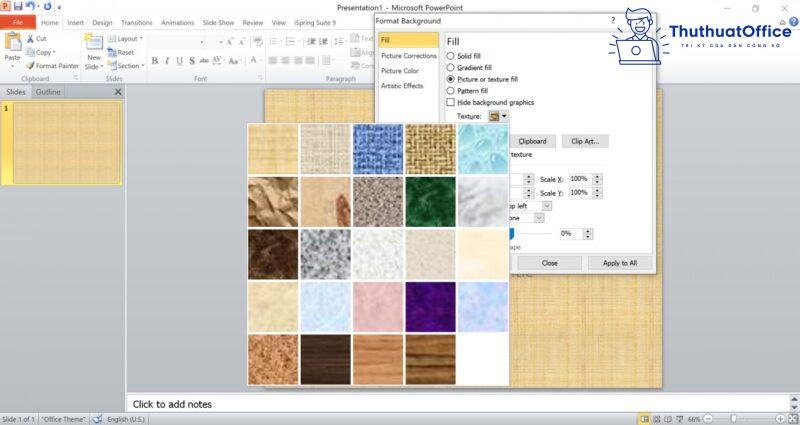Open the Design ribbon tab

point(102,22)
